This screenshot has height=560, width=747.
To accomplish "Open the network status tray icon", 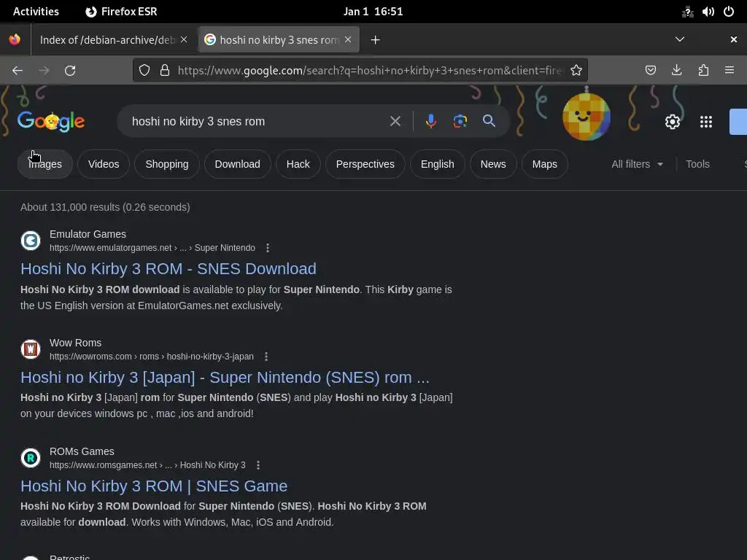I will pyautogui.click(x=687, y=12).
